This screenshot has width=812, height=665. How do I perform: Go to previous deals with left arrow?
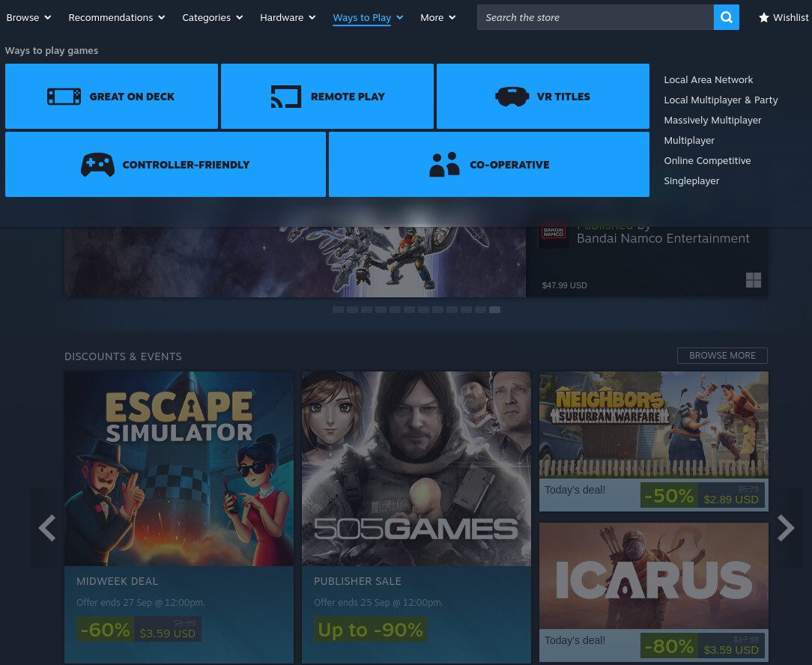[46, 528]
